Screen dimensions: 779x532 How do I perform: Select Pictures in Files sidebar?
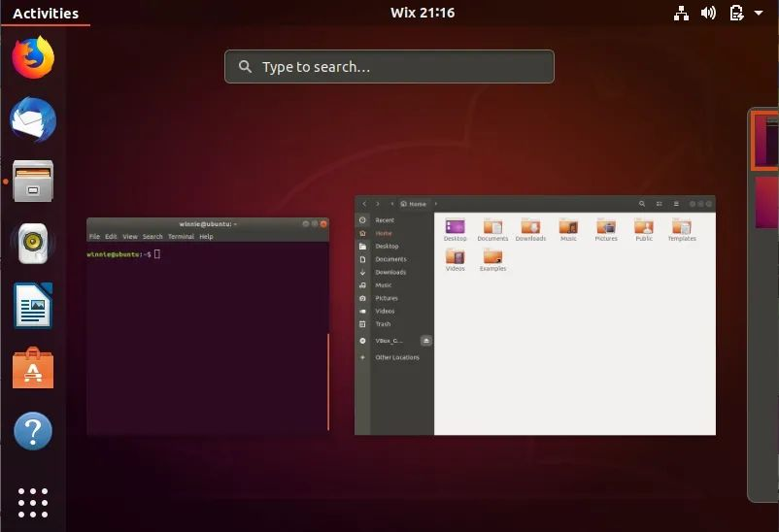pyautogui.click(x=394, y=298)
